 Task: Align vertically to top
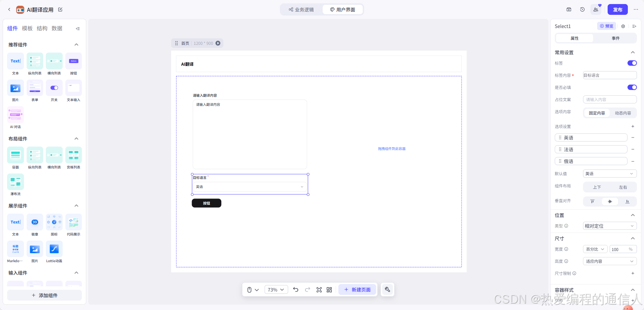(592, 201)
